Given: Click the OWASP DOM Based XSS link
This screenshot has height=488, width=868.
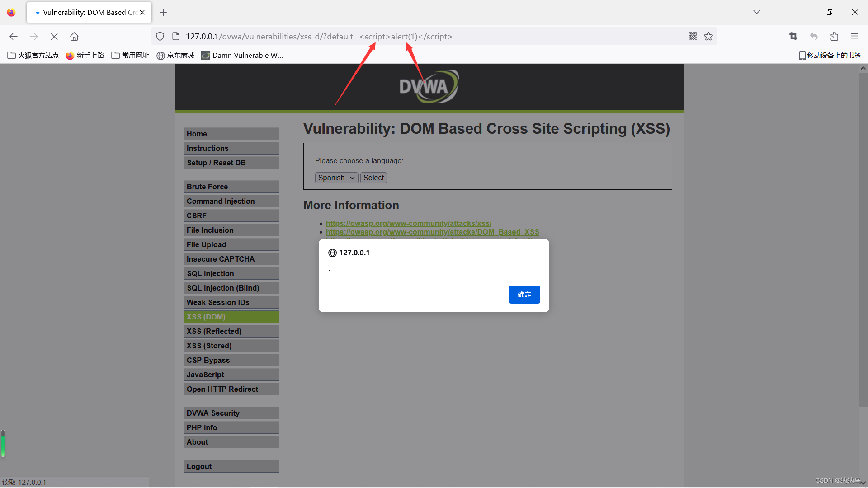Looking at the screenshot, I should (432, 232).
